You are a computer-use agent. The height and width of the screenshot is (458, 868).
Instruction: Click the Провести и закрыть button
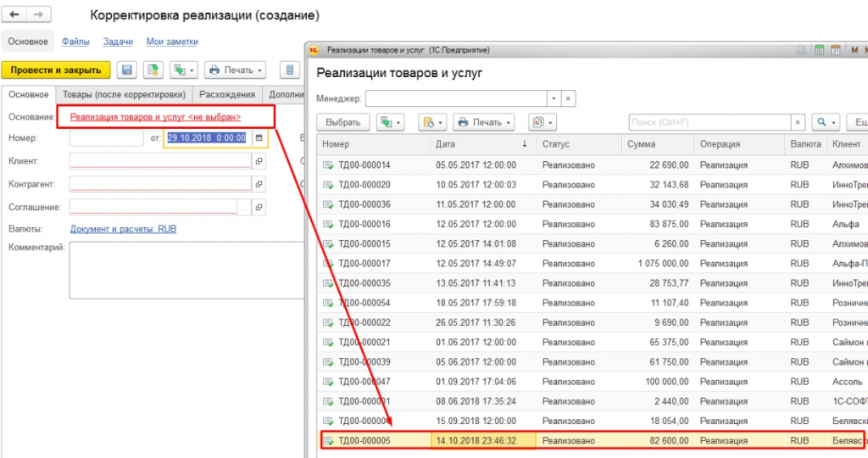point(56,70)
